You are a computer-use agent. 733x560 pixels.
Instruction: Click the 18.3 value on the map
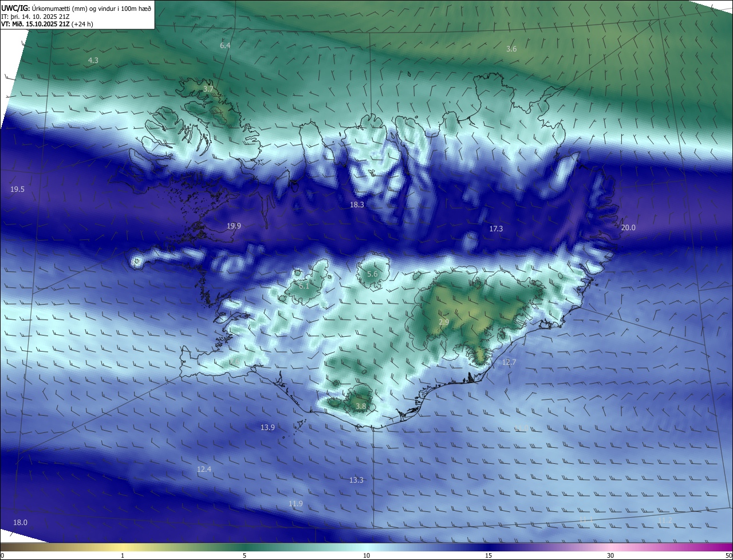[357, 204]
